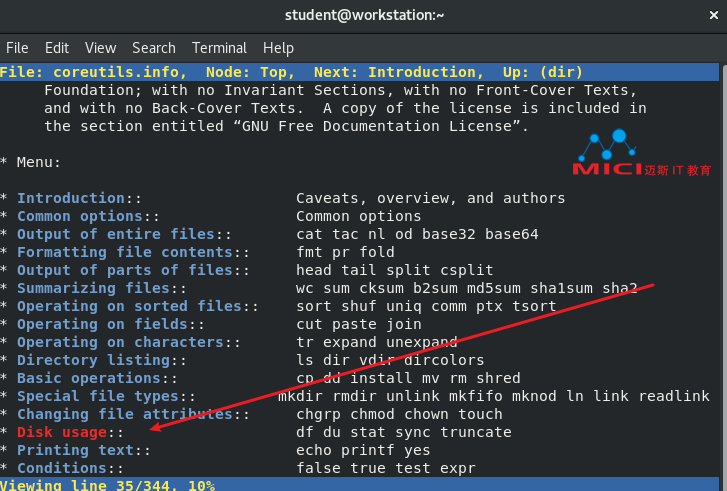Click the 'GNU Free Documentation License' text

376,127
